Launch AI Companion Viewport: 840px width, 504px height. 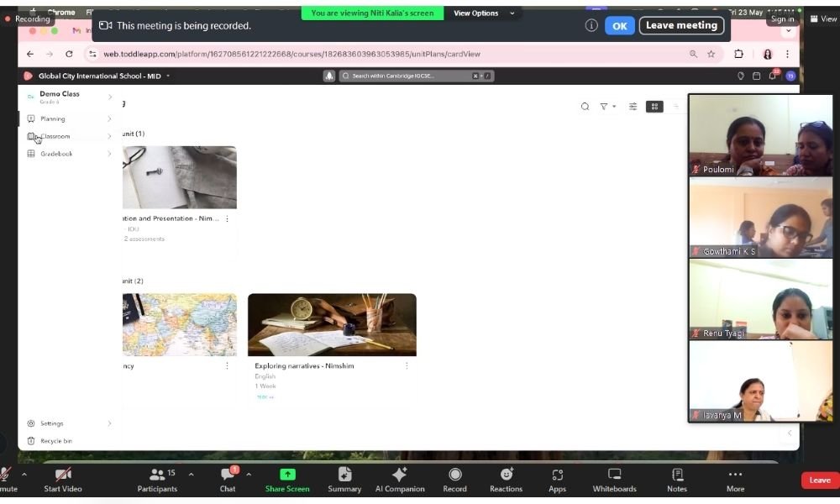(x=400, y=480)
